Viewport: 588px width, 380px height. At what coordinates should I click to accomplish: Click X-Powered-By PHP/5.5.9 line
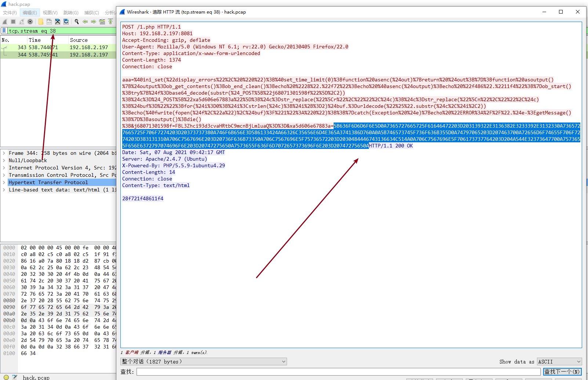click(x=174, y=165)
